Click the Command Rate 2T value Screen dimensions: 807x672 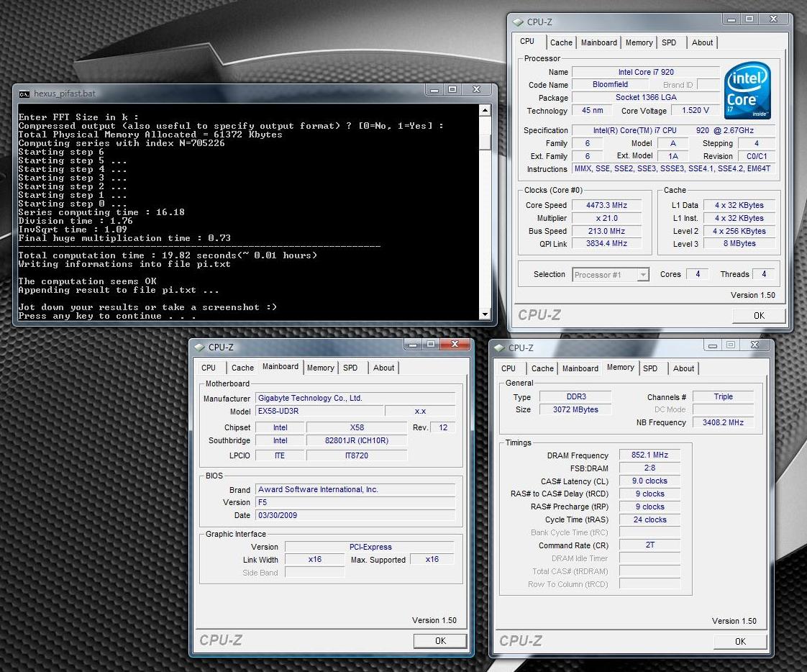[x=649, y=545]
